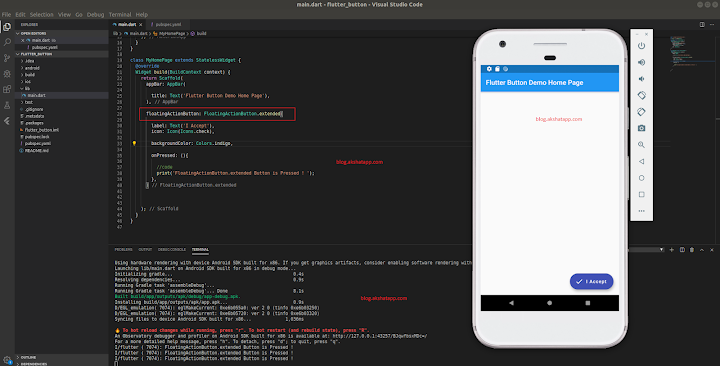This screenshot has width=720, height=366.
Task: Tap Android home button on phone screen
Action: [x=550, y=303]
